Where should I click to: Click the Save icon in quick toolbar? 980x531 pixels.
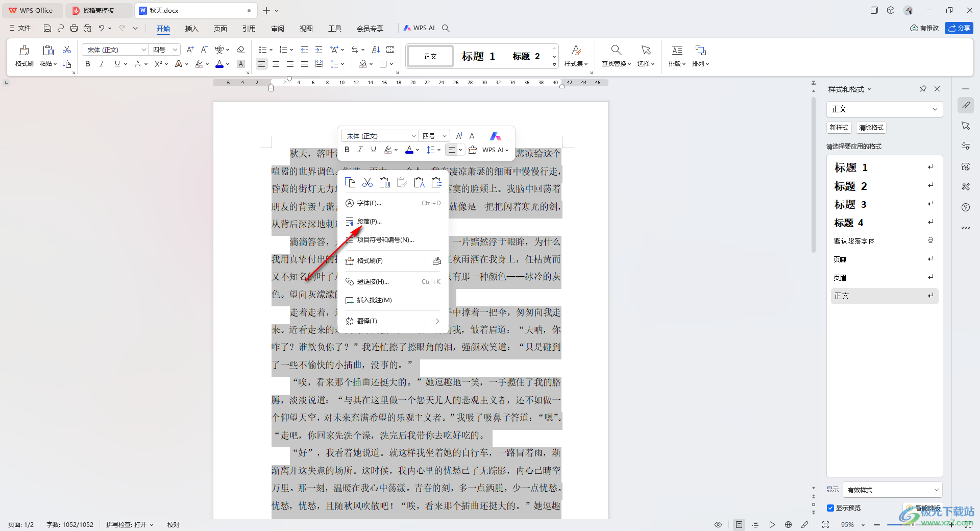47,28
